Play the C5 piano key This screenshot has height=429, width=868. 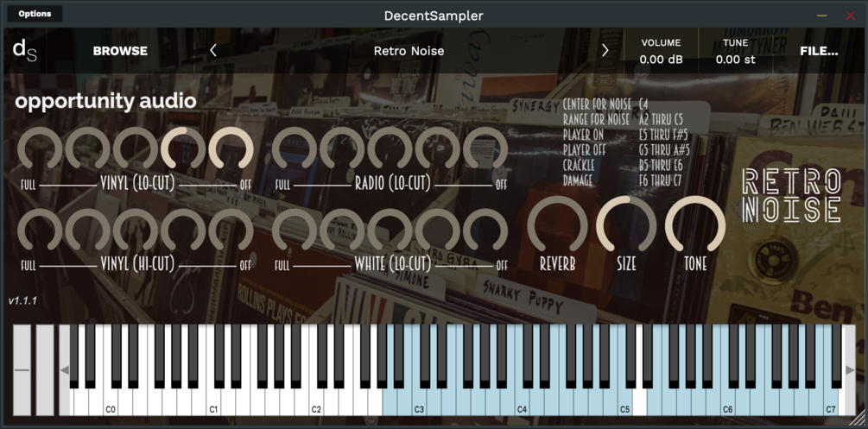(625, 403)
